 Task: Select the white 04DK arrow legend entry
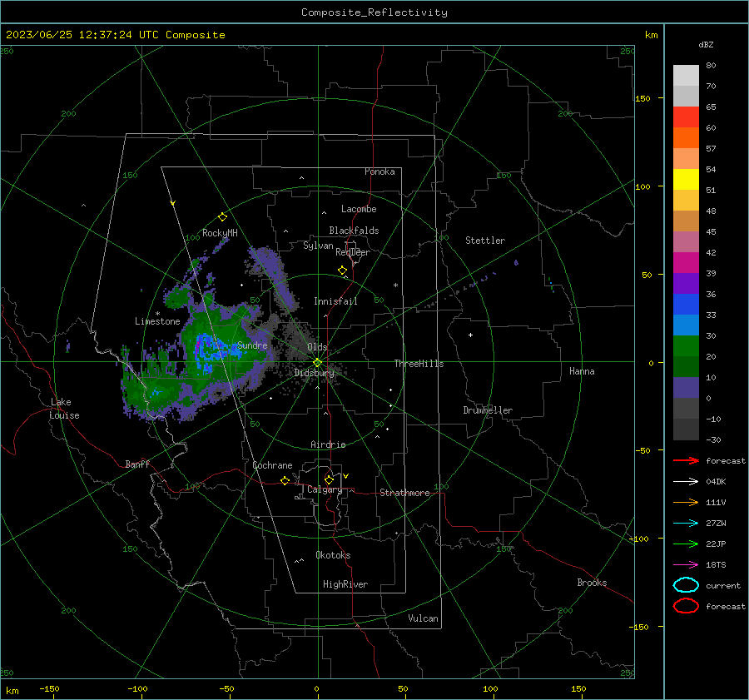[686, 482]
